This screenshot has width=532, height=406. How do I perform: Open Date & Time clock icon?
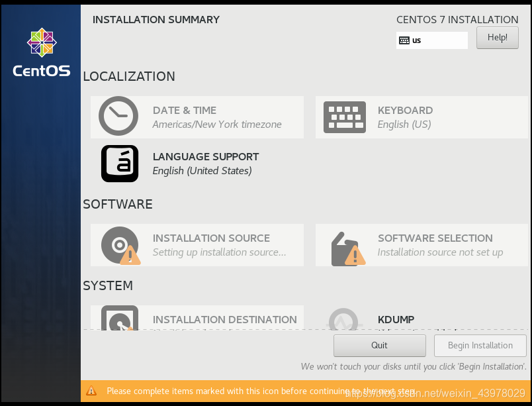pyautogui.click(x=118, y=116)
